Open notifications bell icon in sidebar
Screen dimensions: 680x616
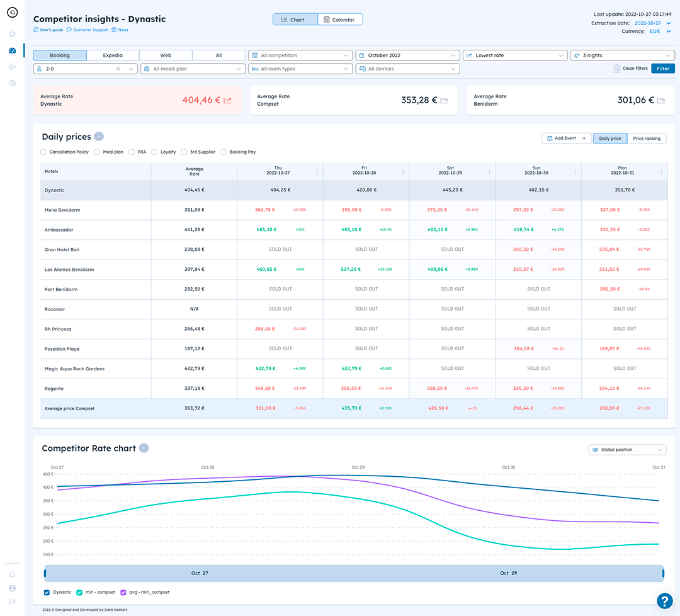12,574
